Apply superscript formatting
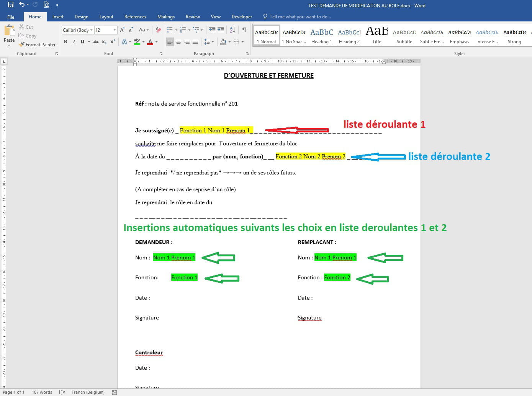 click(x=113, y=42)
